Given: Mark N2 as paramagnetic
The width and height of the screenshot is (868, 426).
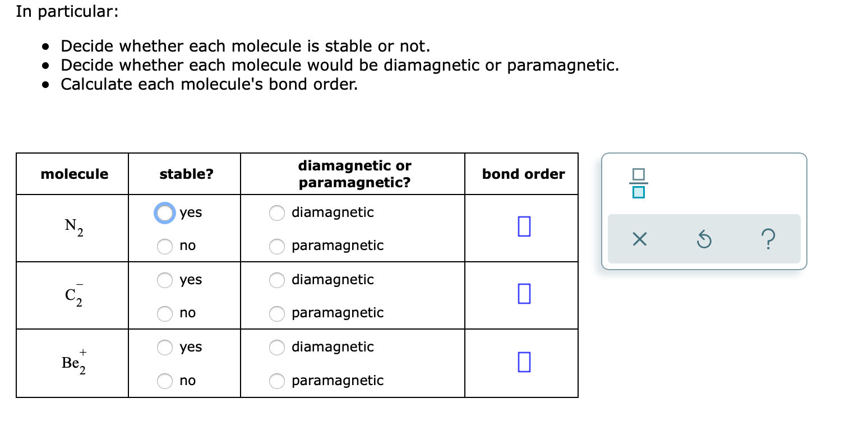Looking at the screenshot, I should 277,246.
